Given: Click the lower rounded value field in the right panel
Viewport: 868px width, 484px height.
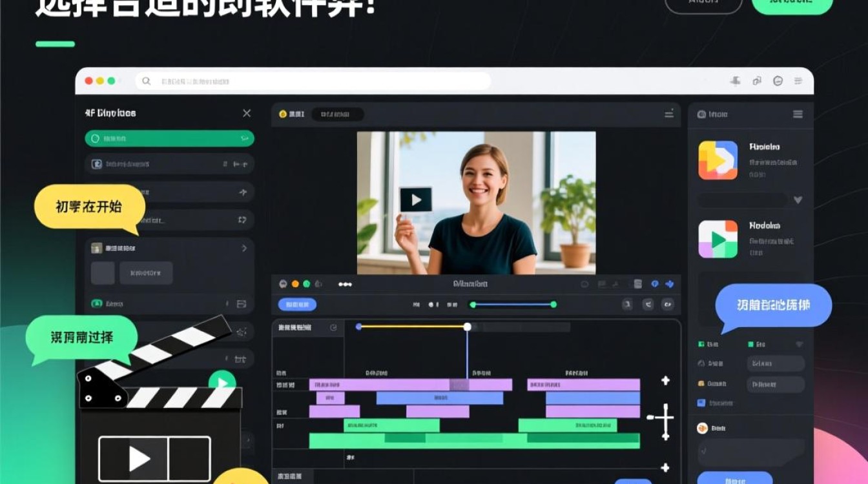Looking at the screenshot, I should 776,385.
